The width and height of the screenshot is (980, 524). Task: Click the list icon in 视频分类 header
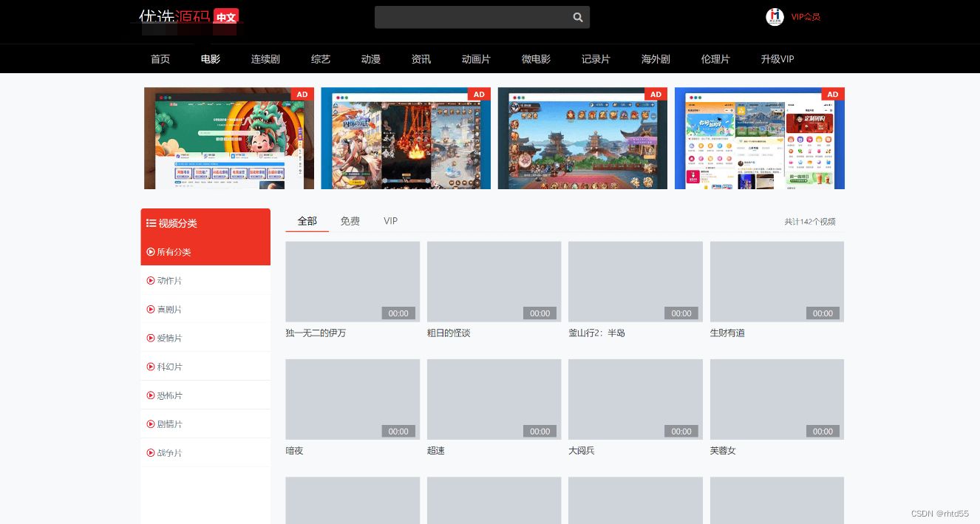click(x=151, y=223)
